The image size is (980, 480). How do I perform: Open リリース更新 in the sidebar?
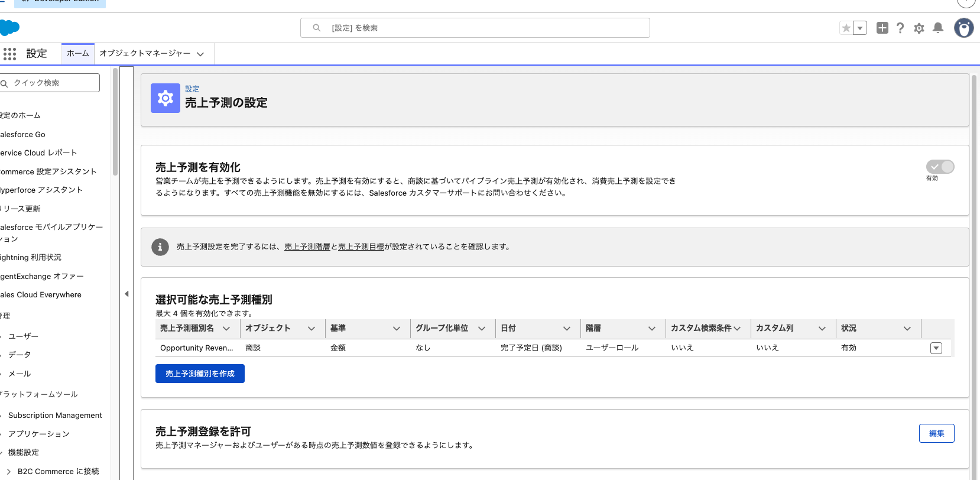click(x=21, y=209)
